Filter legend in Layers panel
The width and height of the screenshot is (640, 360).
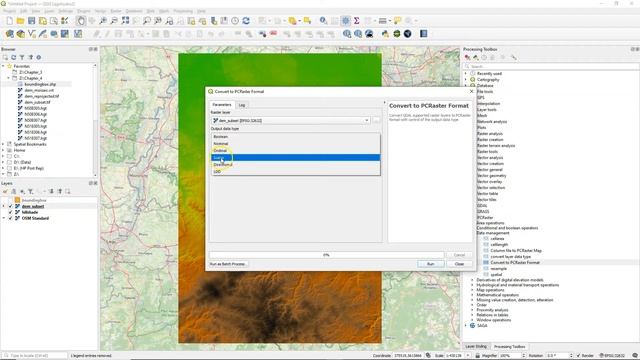[31, 191]
